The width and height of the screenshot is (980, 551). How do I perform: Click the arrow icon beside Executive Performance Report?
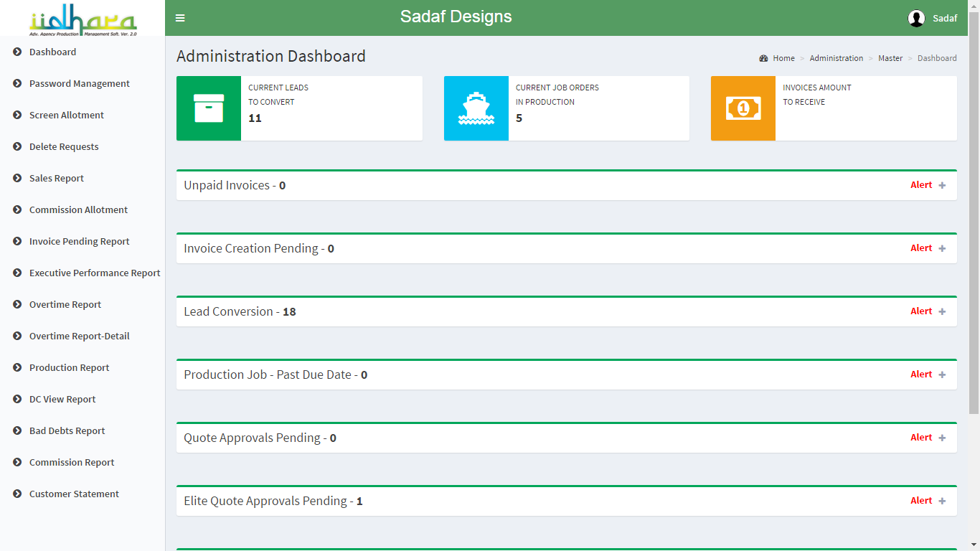pyautogui.click(x=17, y=273)
